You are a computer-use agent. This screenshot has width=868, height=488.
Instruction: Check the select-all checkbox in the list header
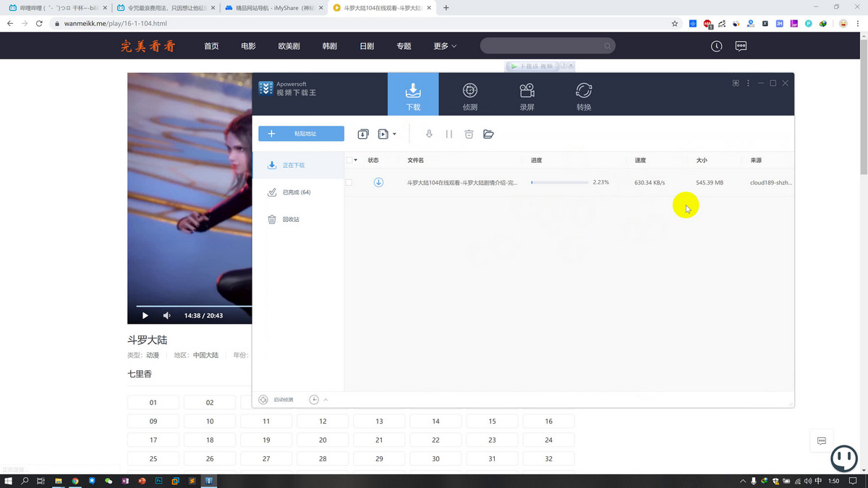351,160
